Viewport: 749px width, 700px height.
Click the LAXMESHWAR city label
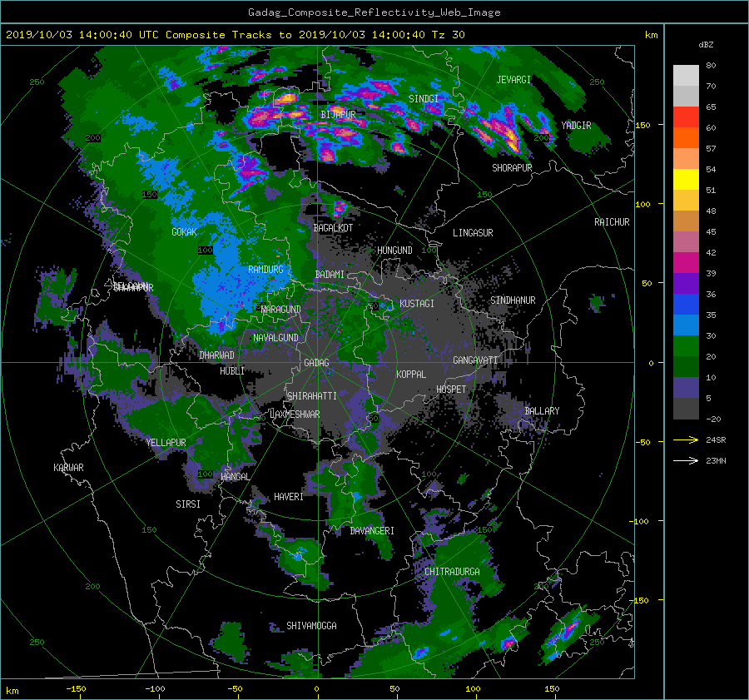pyautogui.click(x=295, y=415)
